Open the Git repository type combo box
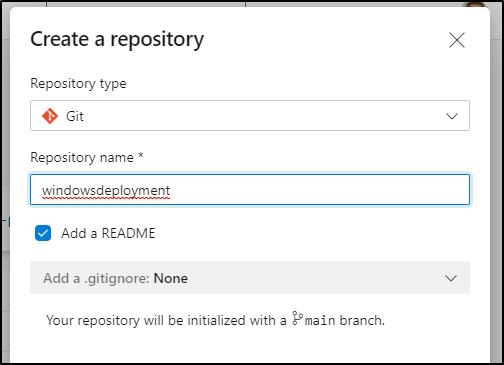 click(x=250, y=115)
